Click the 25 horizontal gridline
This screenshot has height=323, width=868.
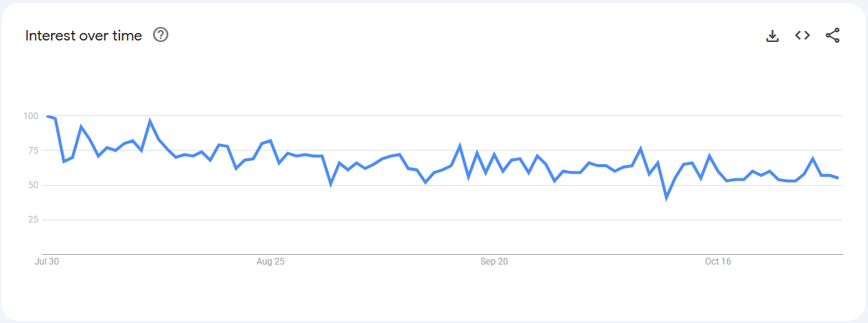coord(450,220)
